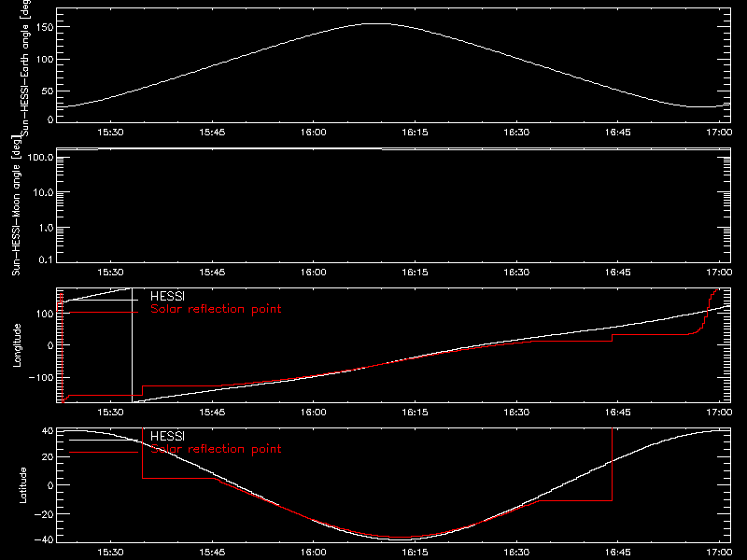Select Solar reflection point legend text in the Longitude plot
The width and height of the screenshot is (747, 560).
[x=216, y=309]
